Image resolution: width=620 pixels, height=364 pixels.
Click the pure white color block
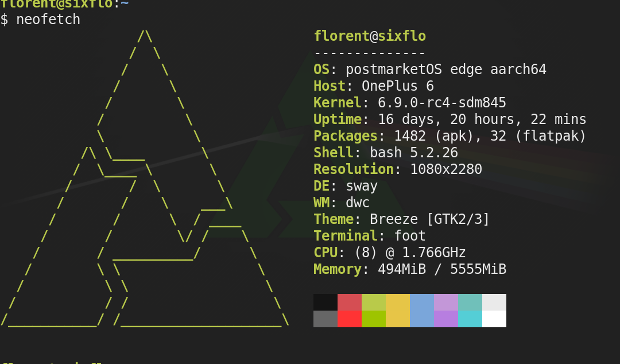494,319
